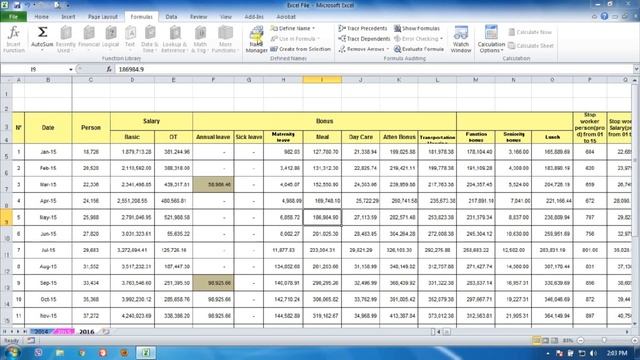Click the AutoSum sigma icon
Image resolution: width=640 pixels, height=360 pixels.
[42, 32]
